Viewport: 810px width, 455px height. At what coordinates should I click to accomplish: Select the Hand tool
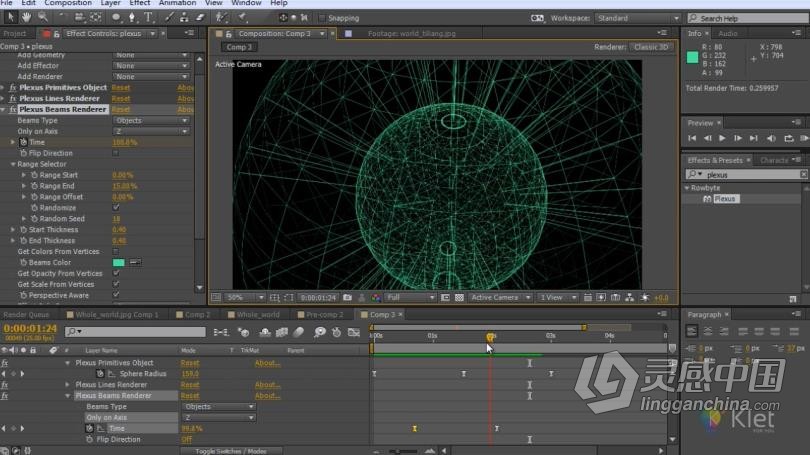click(x=26, y=17)
